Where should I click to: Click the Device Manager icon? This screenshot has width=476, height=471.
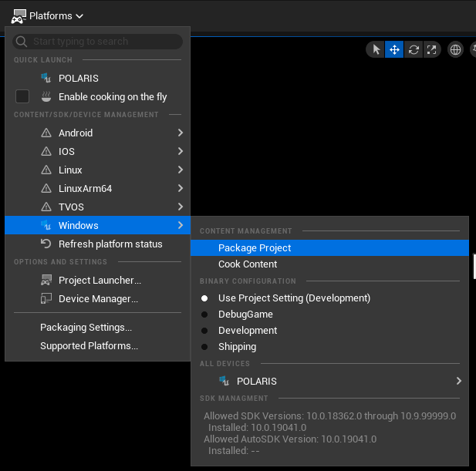pyautogui.click(x=46, y=299)
